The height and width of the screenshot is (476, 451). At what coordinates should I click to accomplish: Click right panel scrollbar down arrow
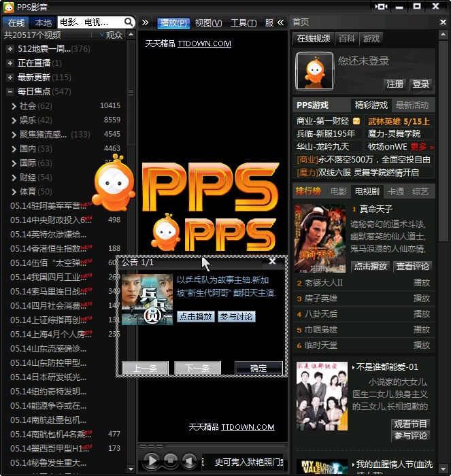pyautogui.click(x=443, y=469)
